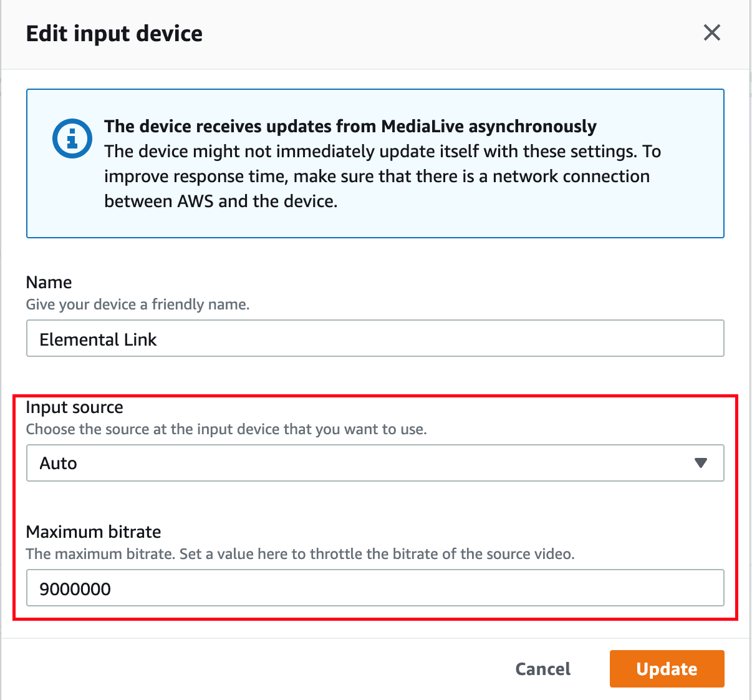Click the dropdown triangle arrow icon
752x700 pixels.
click(701, 463)
